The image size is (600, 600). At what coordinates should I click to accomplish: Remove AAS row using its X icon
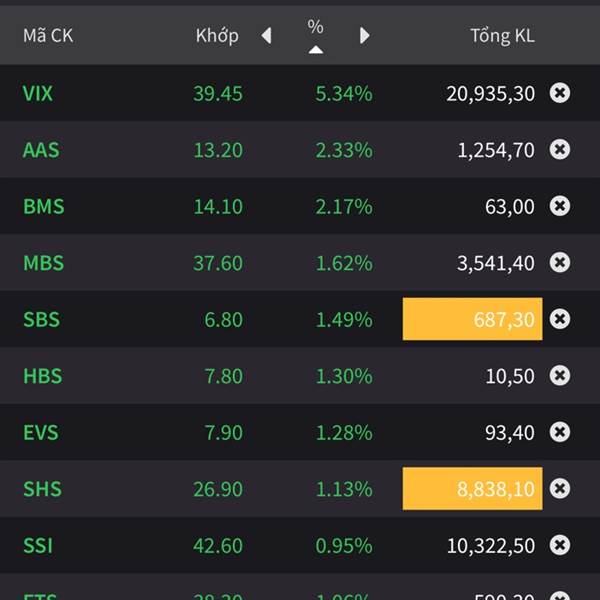(x=561, y=150)
